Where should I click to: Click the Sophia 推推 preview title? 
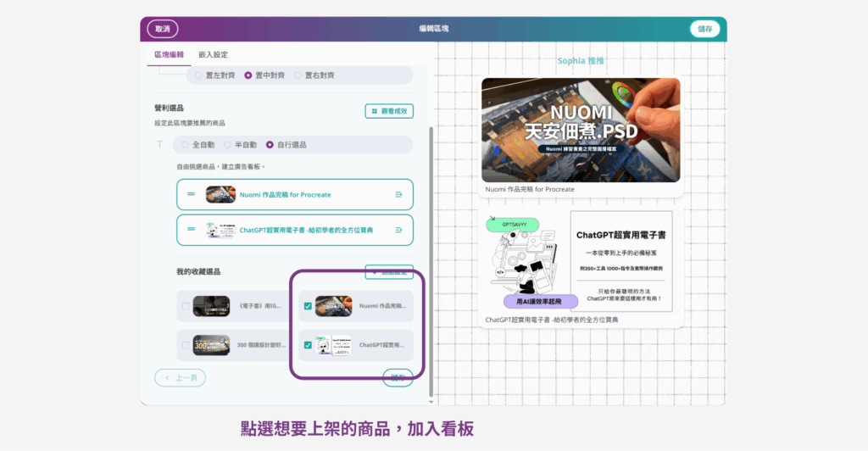(581, 61)
